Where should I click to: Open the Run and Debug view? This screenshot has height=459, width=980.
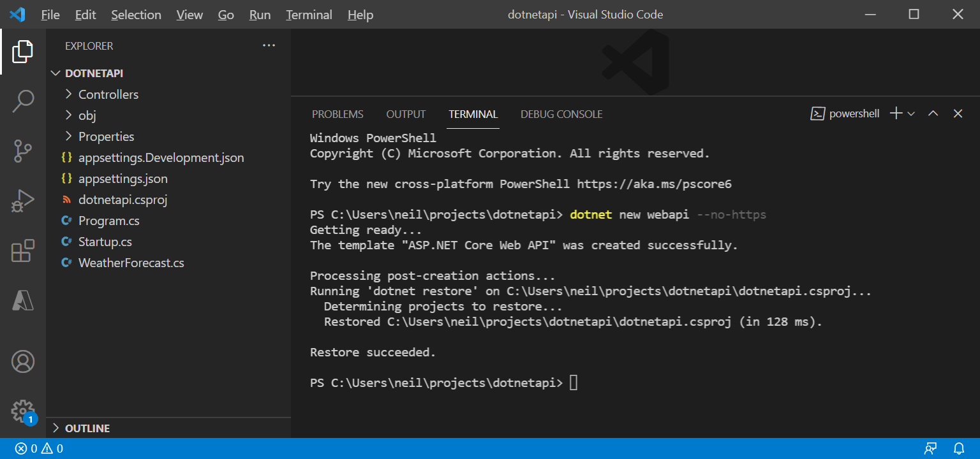click(x=23, y=201)
